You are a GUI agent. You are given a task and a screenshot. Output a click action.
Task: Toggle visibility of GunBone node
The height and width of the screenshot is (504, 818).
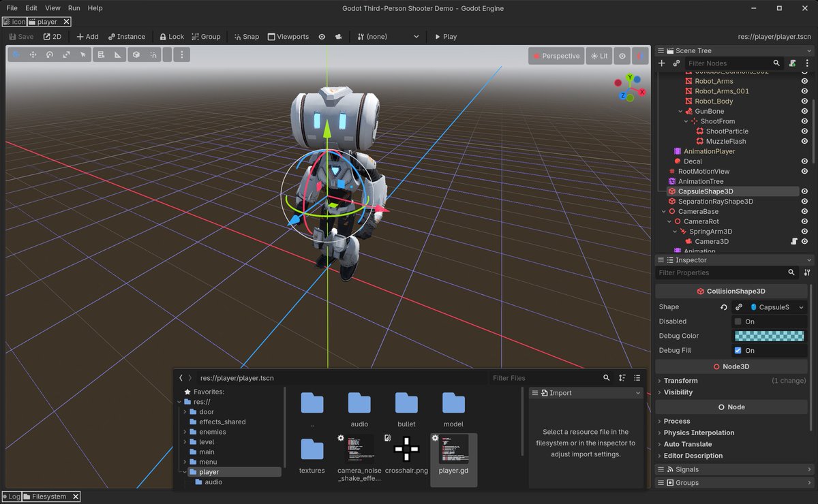point(804,111)
